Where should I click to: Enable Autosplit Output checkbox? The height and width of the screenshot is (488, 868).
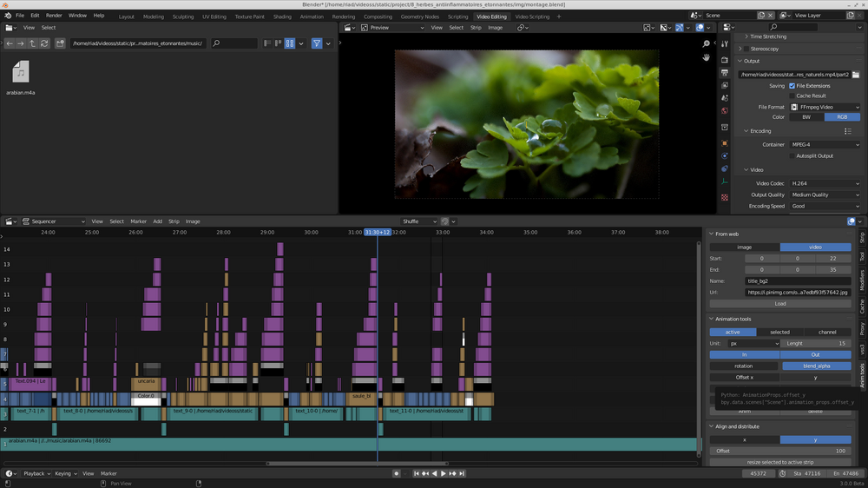pos(792,156)
